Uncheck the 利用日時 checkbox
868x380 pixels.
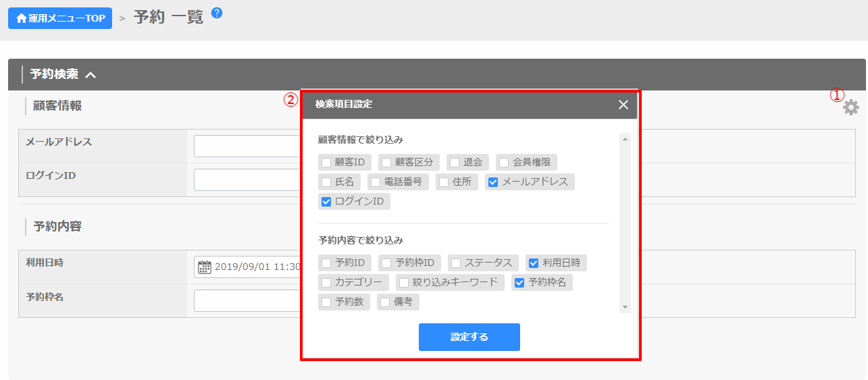point(534,263)
